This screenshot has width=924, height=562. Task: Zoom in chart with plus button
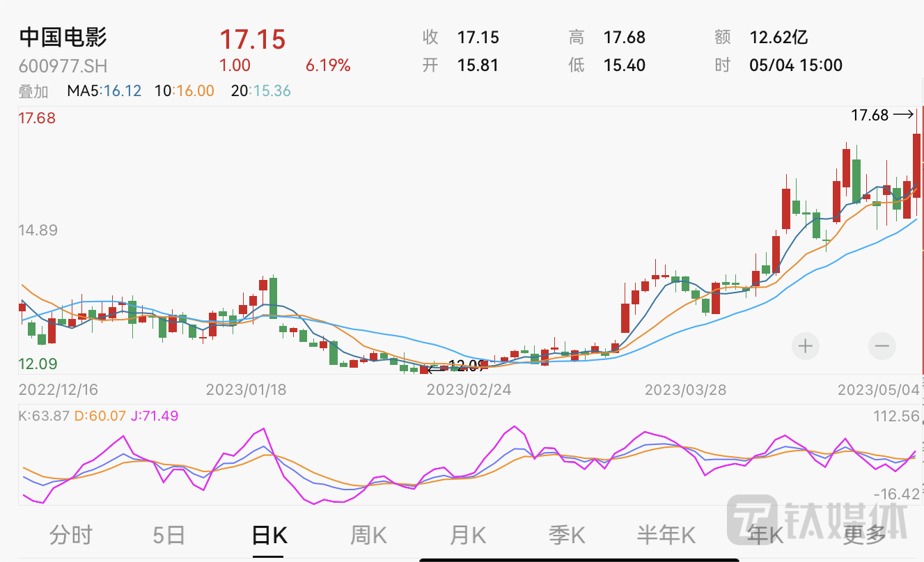pos(806,345)
